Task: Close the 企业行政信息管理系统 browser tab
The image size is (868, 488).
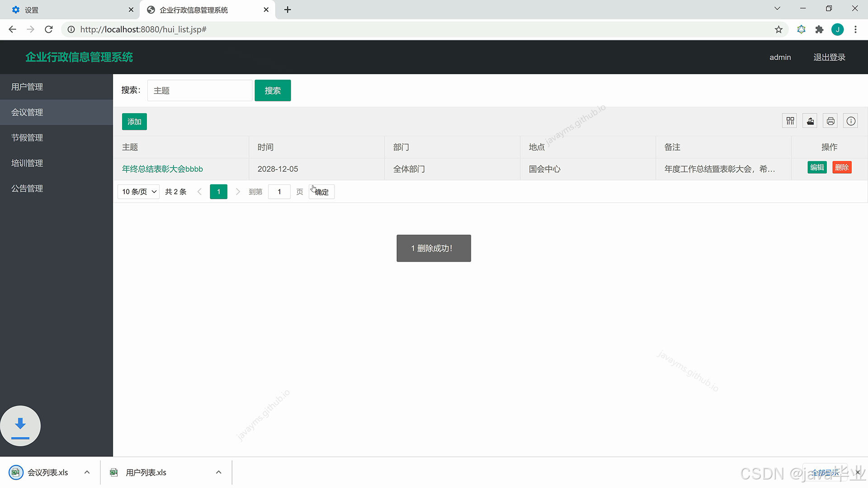Action: pyautogui.click(x=266, y=9)
